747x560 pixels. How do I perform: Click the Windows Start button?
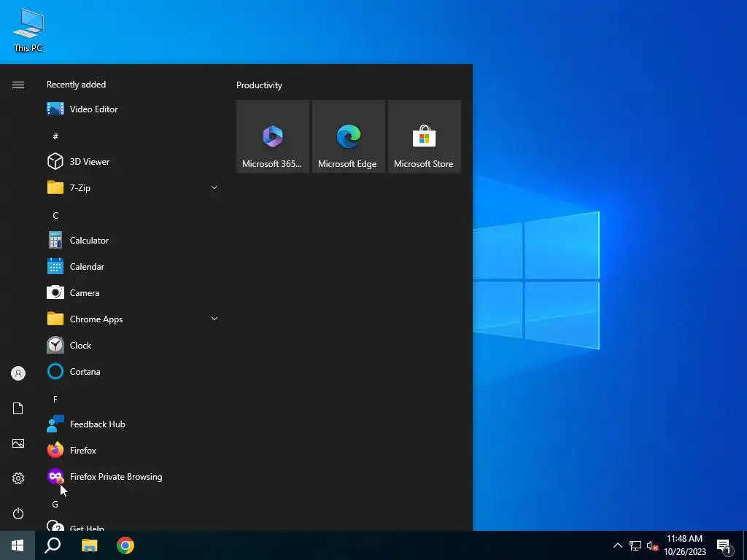[x=18, y=545]
